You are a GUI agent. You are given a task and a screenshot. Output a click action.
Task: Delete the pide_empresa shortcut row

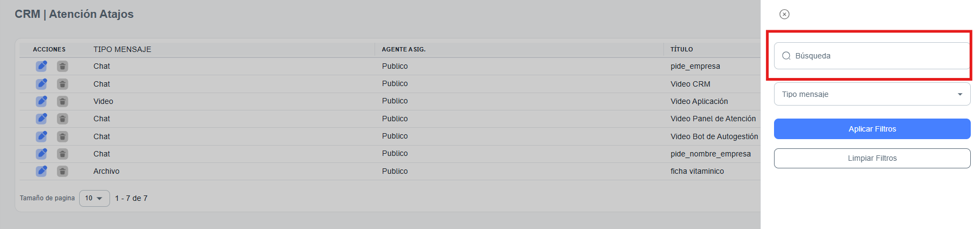63,66
